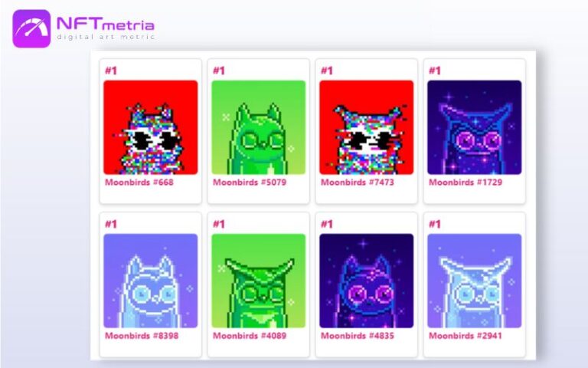Screen dimensions: 588x368
Task: Open the NFTmetria digital art metric wordmark
Action: (x=106, y=28)
